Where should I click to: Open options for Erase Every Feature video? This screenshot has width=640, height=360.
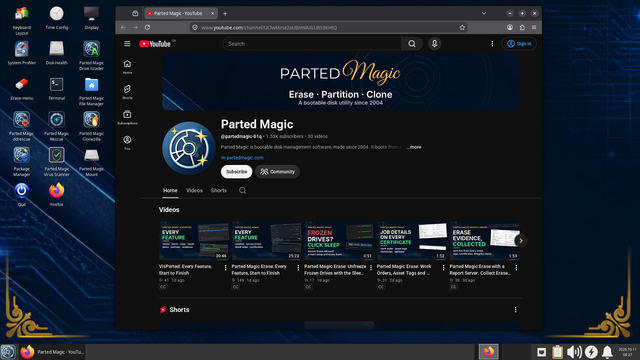coord(298,268)
